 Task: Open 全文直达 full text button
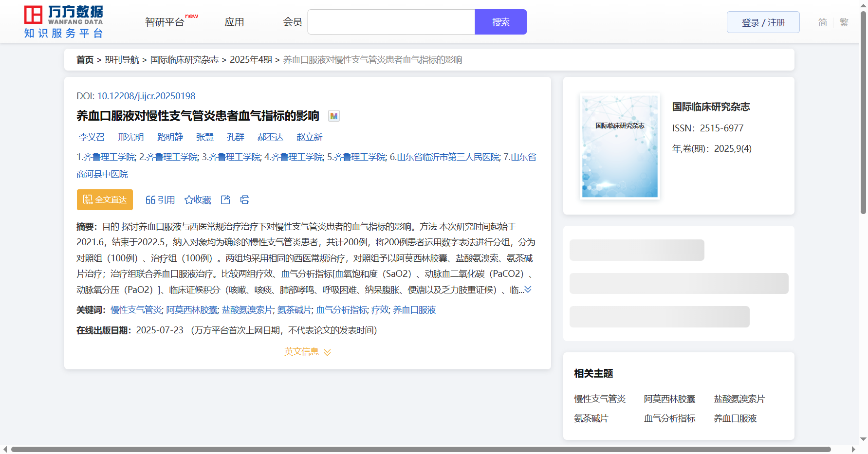[x=105, y=200]
